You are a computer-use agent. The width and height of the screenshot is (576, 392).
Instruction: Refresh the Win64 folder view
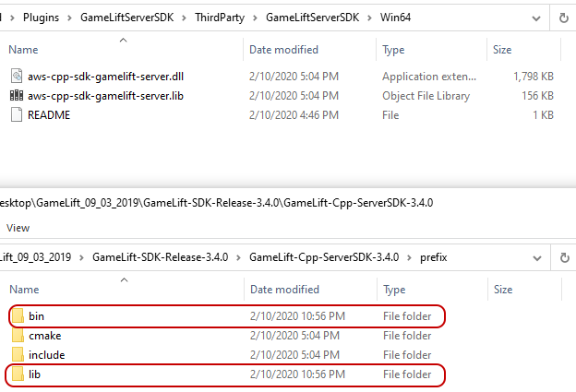pos(563,18)
